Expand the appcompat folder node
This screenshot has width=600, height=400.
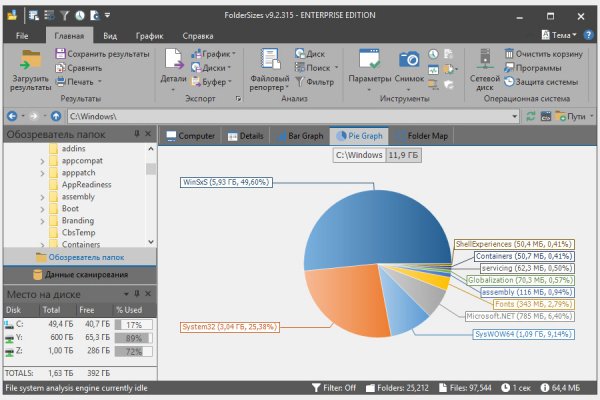click(42, 162)
